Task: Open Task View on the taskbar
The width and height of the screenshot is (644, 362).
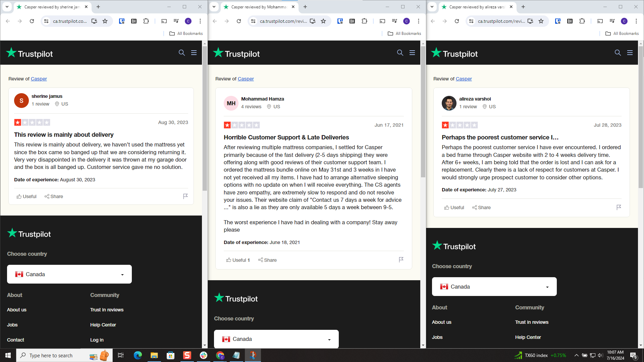Action: coord(121,355)
